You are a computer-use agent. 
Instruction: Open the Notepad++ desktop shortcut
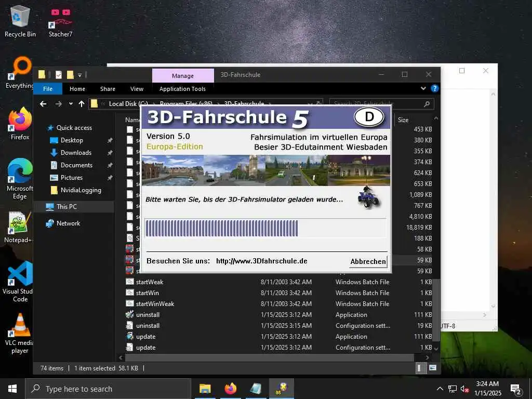point(19,228)
